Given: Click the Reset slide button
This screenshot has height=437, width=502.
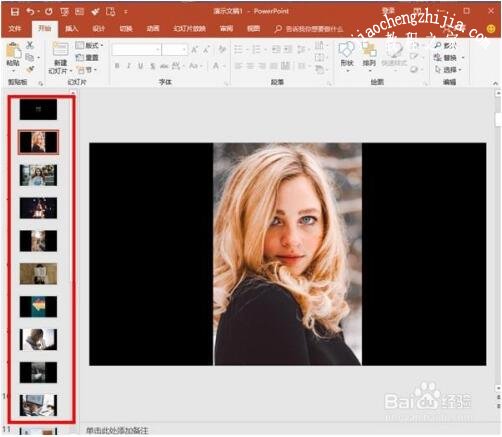Looking at the screenshot, I should click(87, 58).
